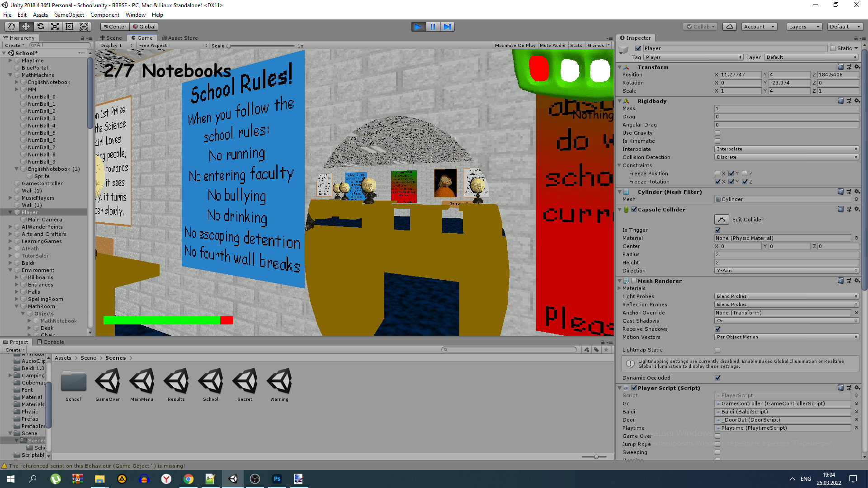Open Chrome from the taskbar
868x488 pixels.
189,479
